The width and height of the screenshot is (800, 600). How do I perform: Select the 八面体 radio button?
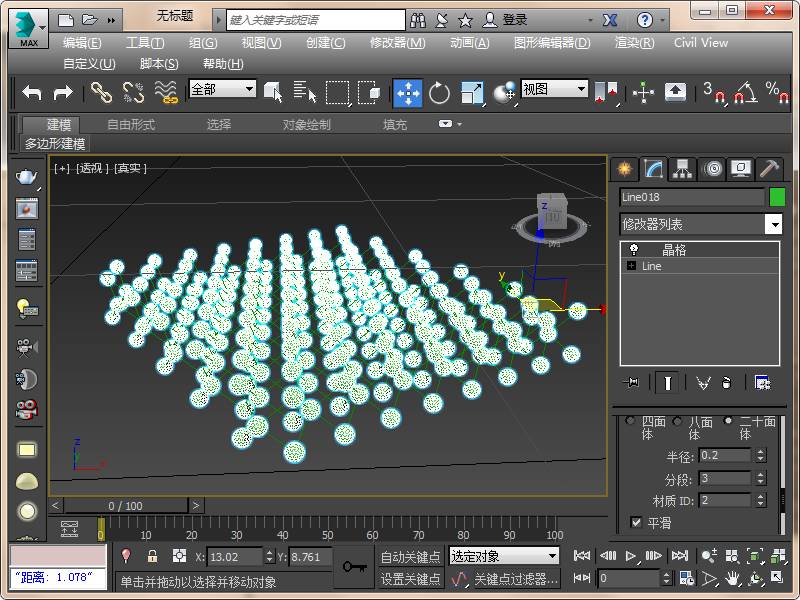click(678, 421)
